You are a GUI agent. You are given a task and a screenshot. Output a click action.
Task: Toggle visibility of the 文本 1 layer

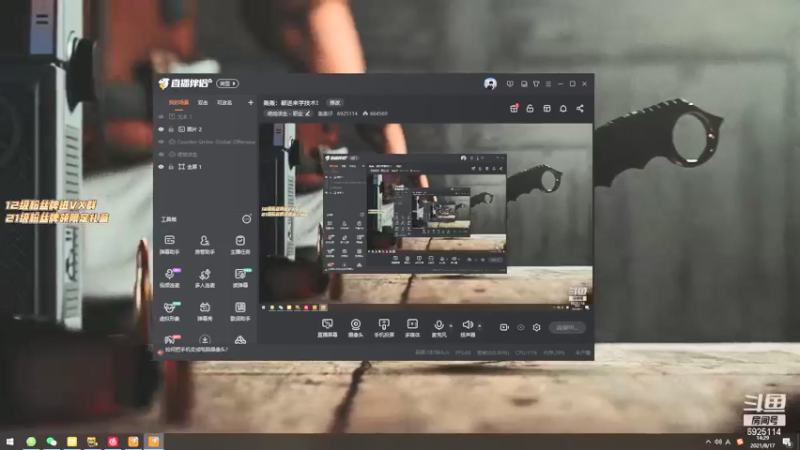(x=161, y=117)
